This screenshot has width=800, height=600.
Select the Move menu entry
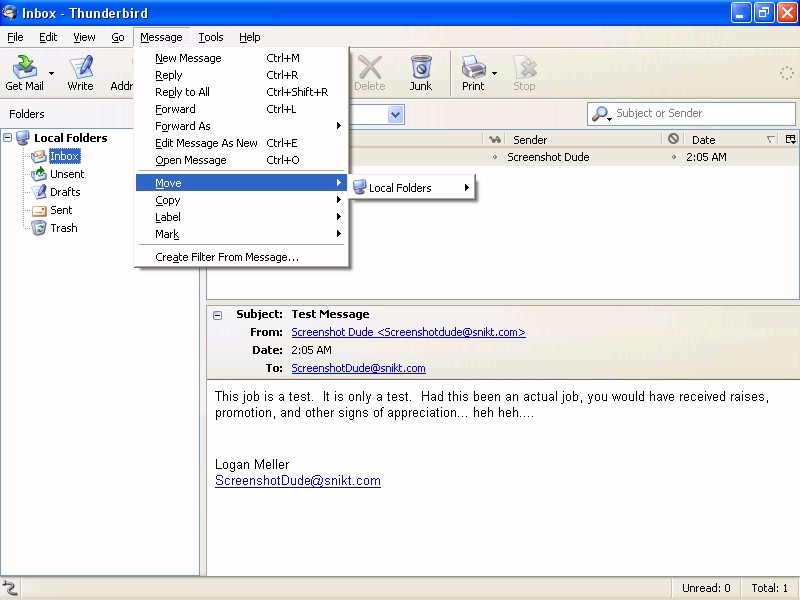(x=242, y=183)
